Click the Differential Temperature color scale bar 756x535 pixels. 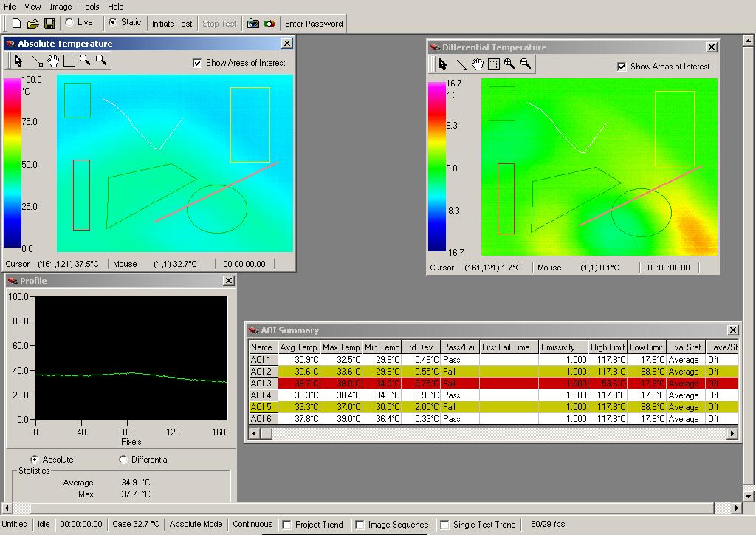(x=437, y=166)
